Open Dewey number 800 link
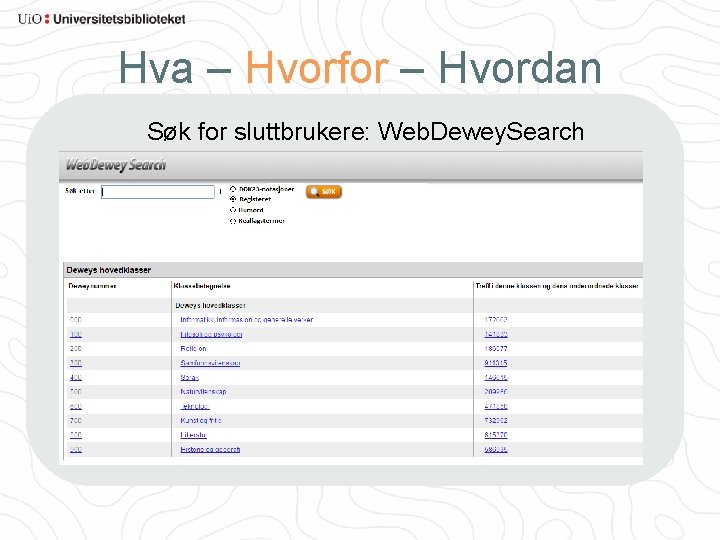The image size is (720, 540). click(76, 435)
